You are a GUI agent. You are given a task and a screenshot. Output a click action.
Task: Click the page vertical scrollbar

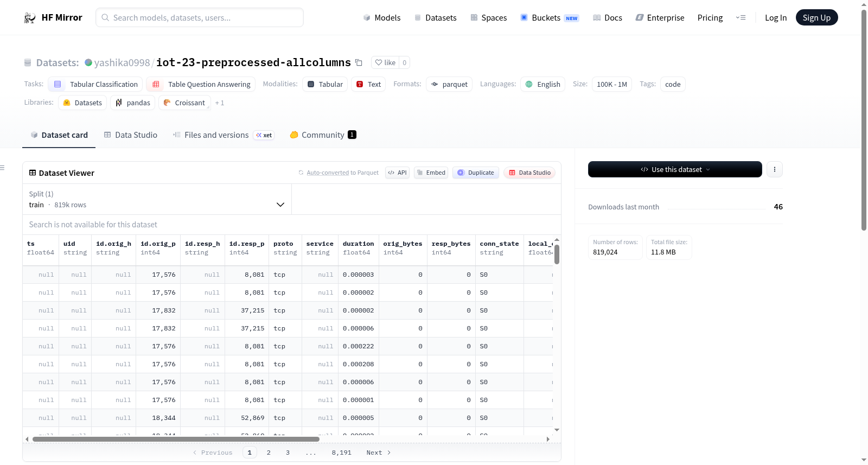point(864,120)
